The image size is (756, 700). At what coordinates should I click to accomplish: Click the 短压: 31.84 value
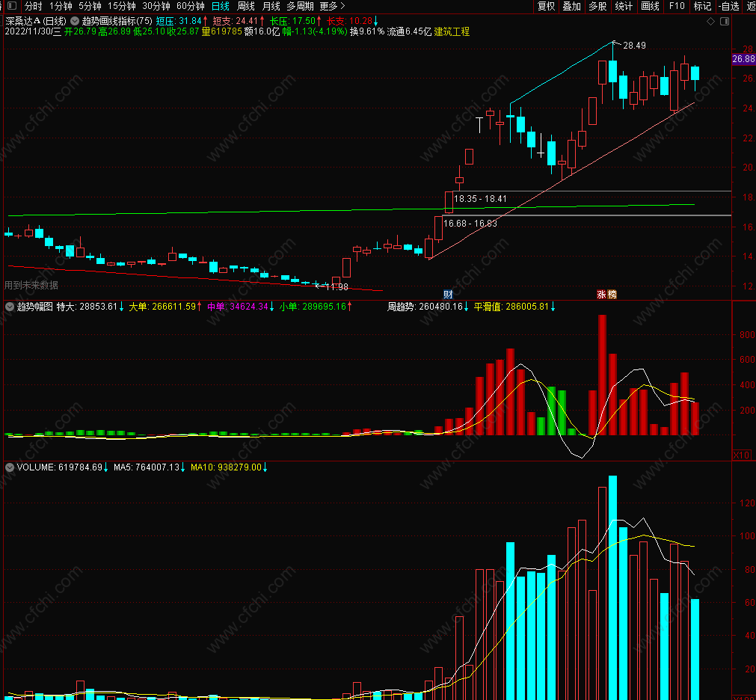(181, 21)
